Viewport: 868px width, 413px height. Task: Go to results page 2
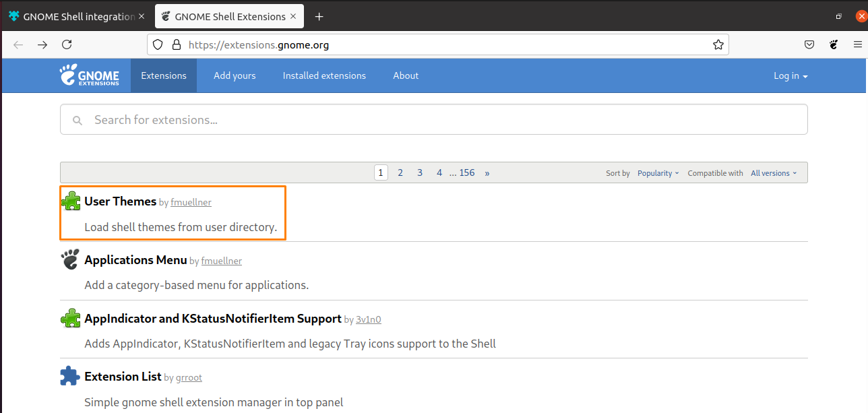pos(400,172)
